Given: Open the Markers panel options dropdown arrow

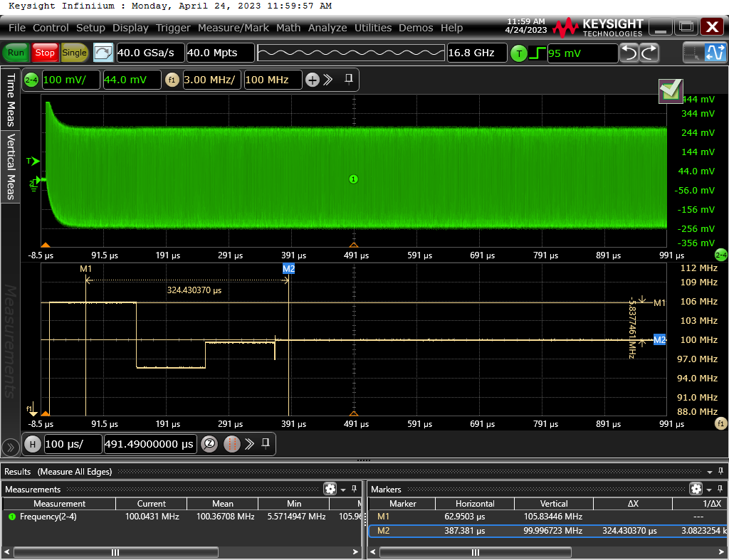Looking at the screenshot, I should (709, 489).
